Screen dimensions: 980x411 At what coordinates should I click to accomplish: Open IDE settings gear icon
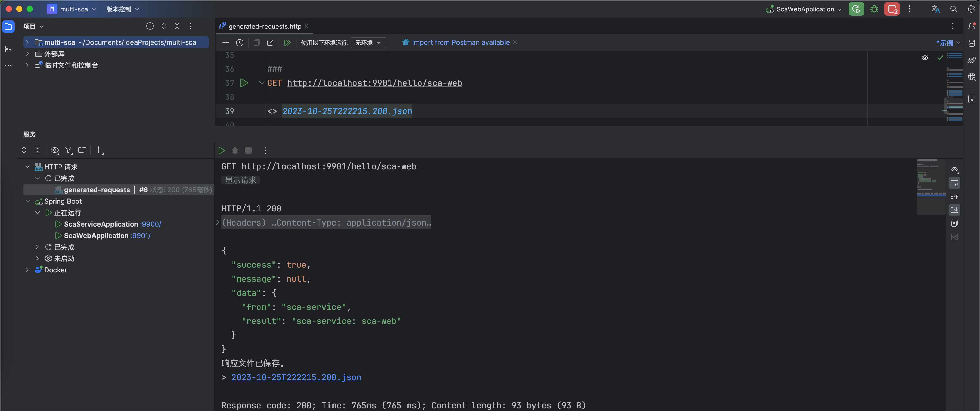click(971, 9)
